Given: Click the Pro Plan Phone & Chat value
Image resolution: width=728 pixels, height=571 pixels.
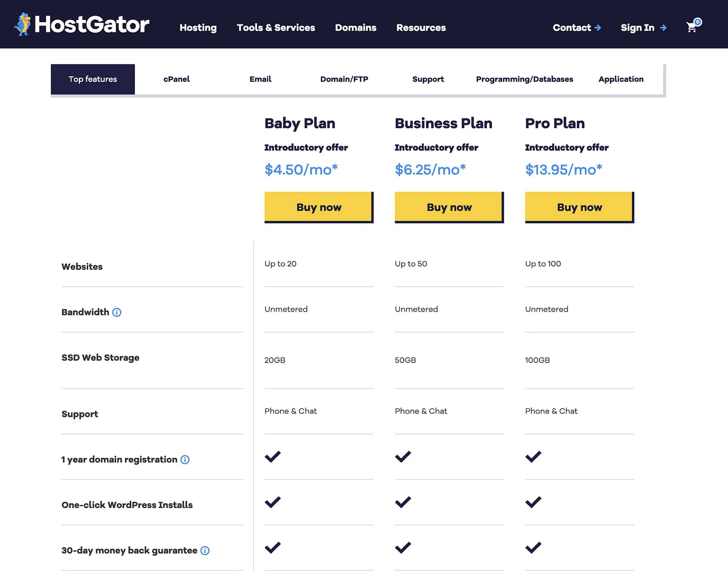Looking at the screenshot, I should 551,411.
